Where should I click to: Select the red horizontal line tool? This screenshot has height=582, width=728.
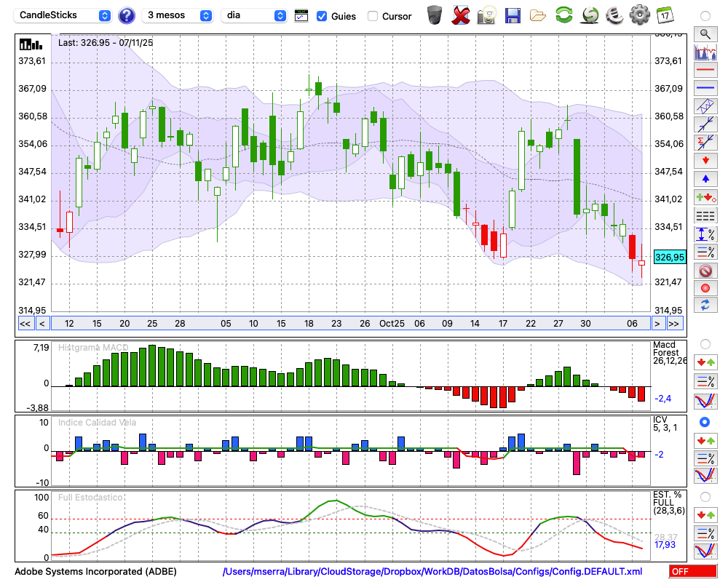click(705, 70)
